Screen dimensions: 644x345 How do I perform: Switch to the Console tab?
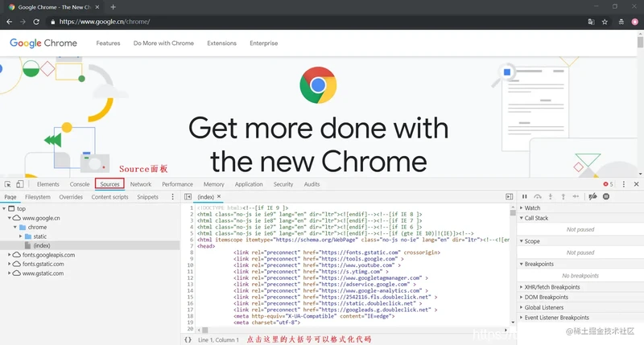point(79,184)
